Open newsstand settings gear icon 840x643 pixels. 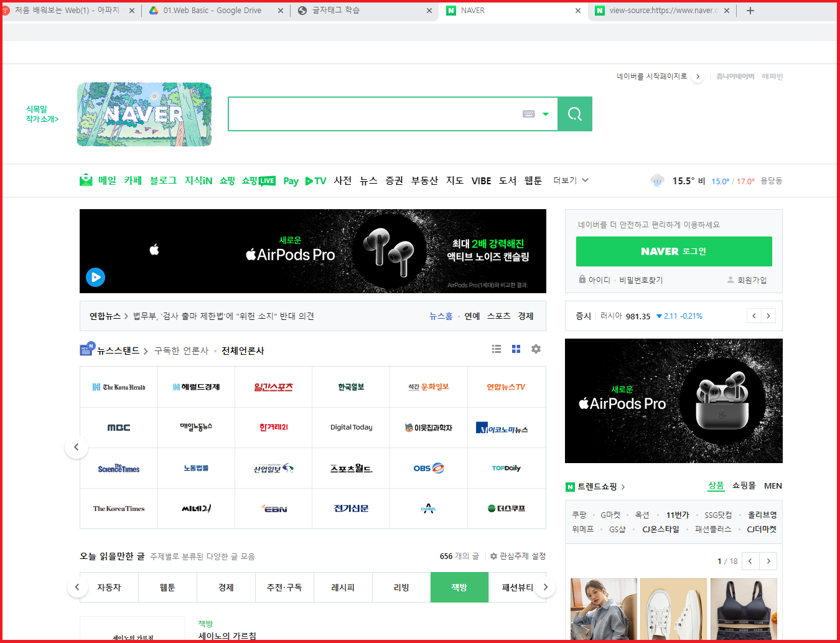pyautogui.click(x=536, y=349)
